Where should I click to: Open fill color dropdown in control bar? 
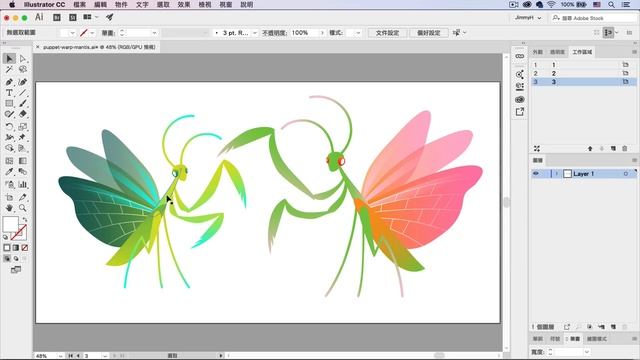72,33
